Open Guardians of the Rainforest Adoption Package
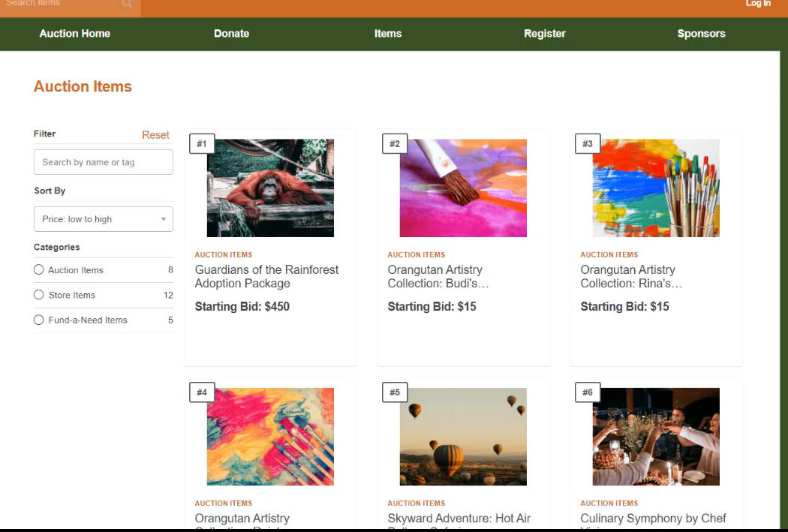This screenshot has width=788, height=532. pos(267,276)
